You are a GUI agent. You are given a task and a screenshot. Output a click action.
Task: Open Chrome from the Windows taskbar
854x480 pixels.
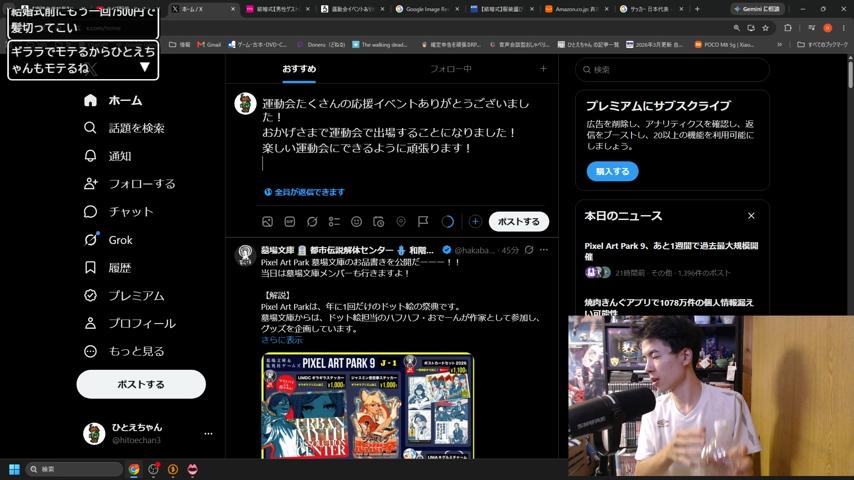coord(133,469)
